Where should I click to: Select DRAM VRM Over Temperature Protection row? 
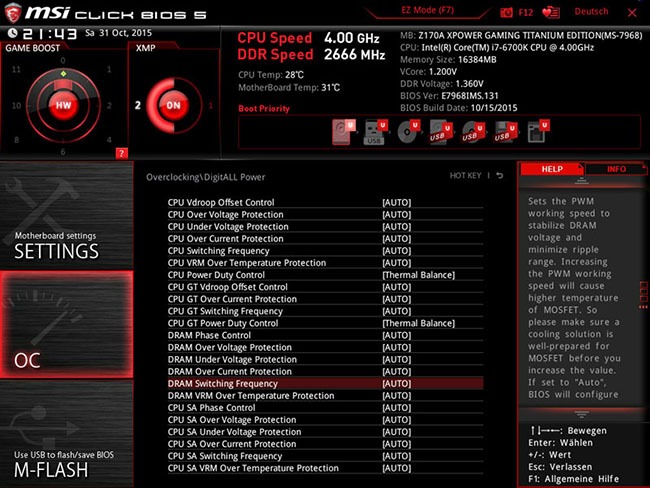(325, 396)
